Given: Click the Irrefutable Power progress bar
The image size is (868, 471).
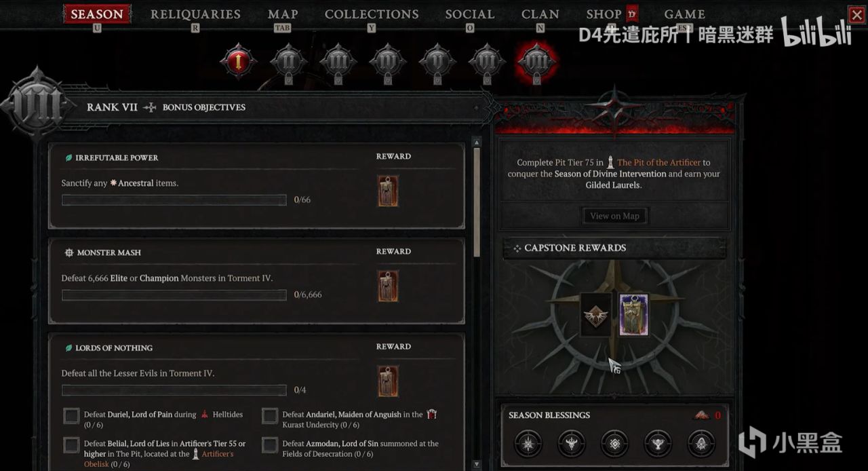Looking at the screenshot, I should click(174, 200).
